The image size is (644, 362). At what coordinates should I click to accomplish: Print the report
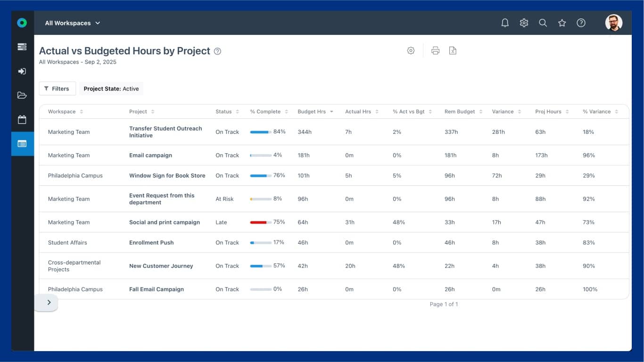(435, 50)
